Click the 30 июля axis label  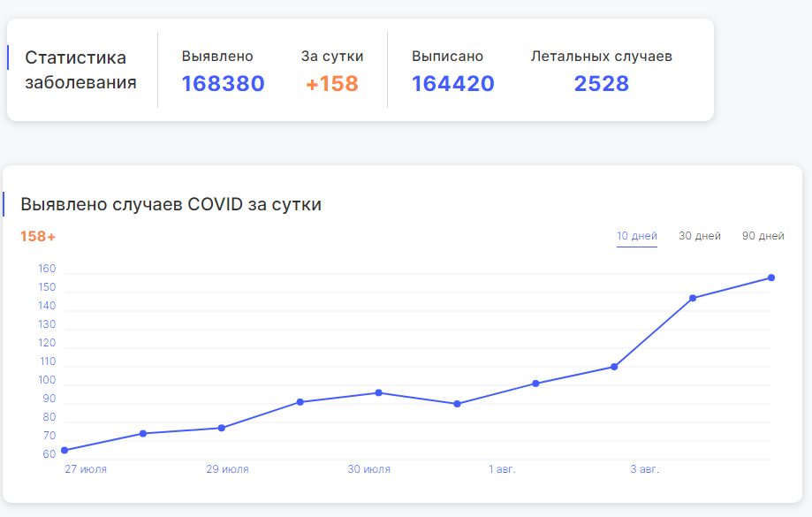point(368,469)
